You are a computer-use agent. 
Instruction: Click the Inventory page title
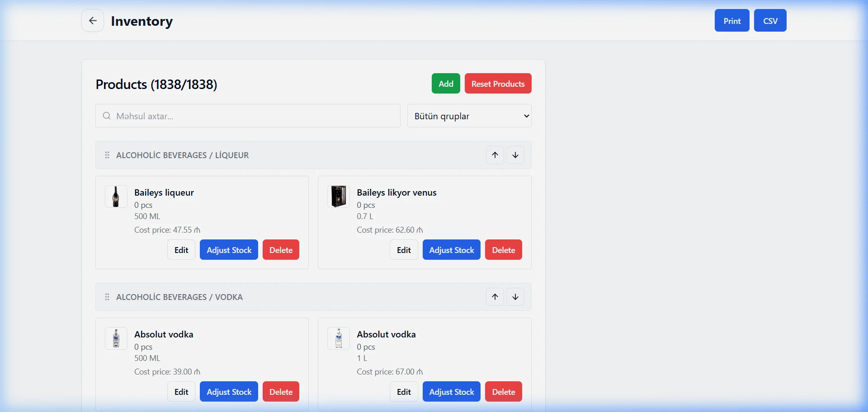click(142, 21)
